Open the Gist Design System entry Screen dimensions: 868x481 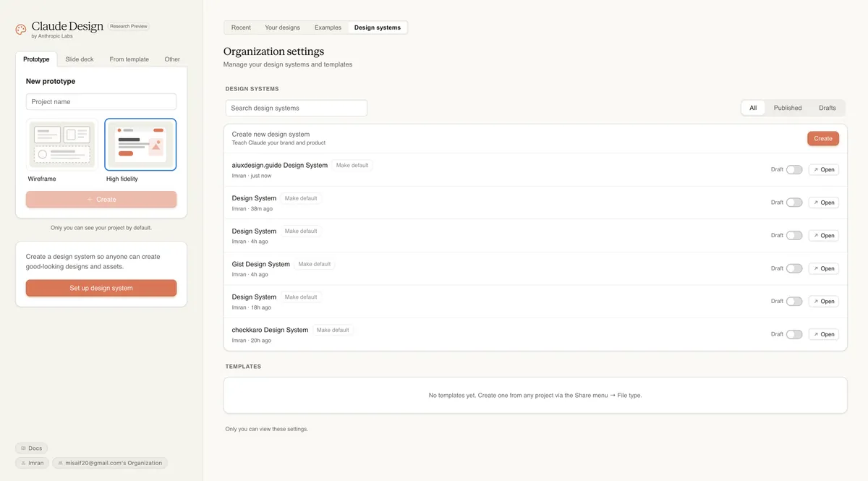[823, 268]
